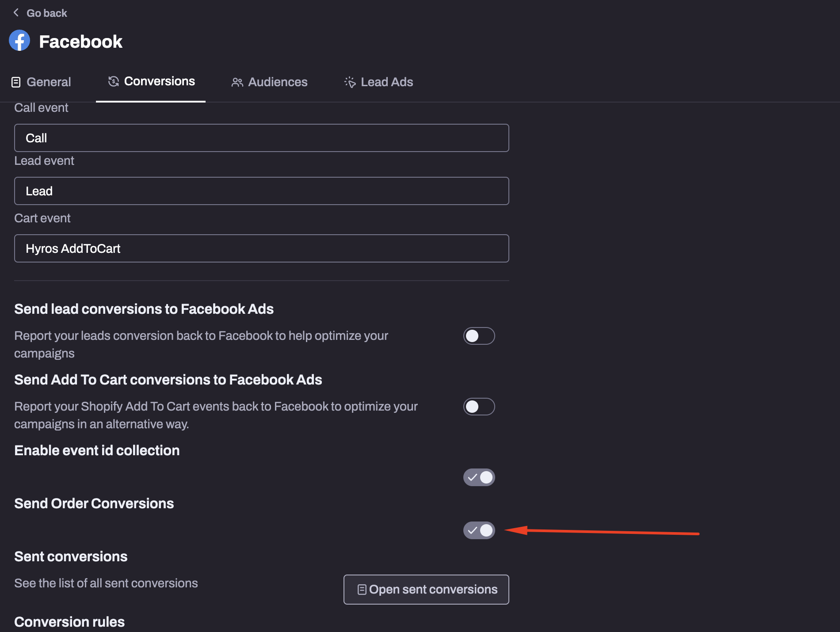
Task: Enable sending lead conversions to Facebook Ads
Action: coord(479,336)
